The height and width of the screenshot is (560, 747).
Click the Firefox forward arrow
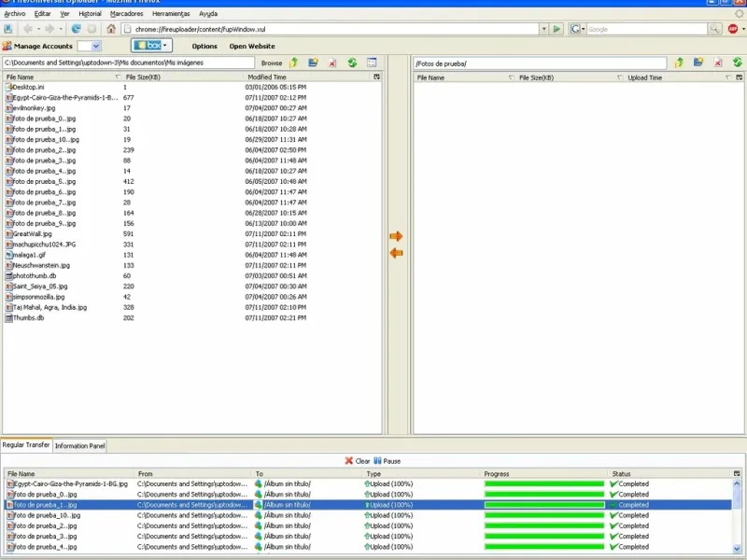point(49,29)
